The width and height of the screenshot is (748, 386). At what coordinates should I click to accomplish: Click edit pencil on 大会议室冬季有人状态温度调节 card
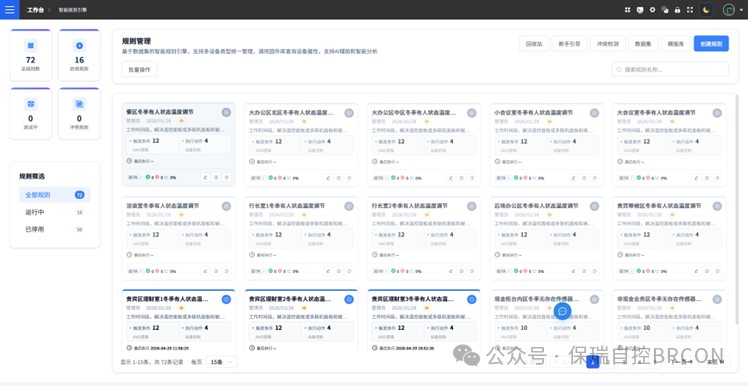point(696,178)
